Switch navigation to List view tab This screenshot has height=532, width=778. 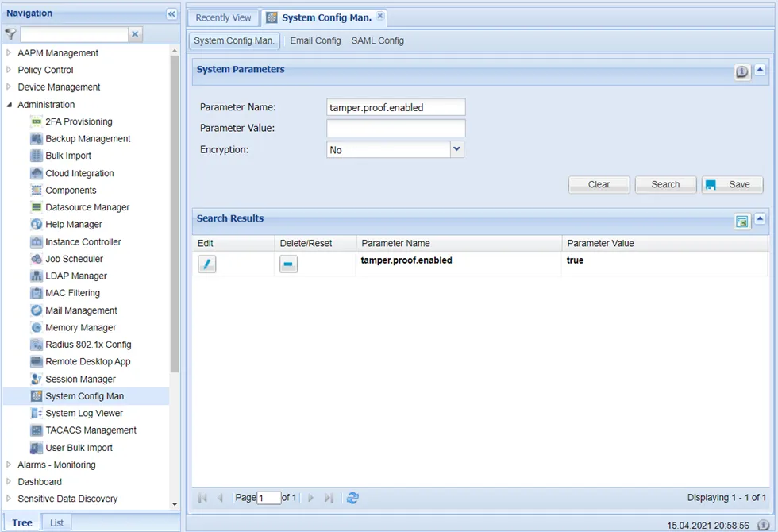coord(56,522)
